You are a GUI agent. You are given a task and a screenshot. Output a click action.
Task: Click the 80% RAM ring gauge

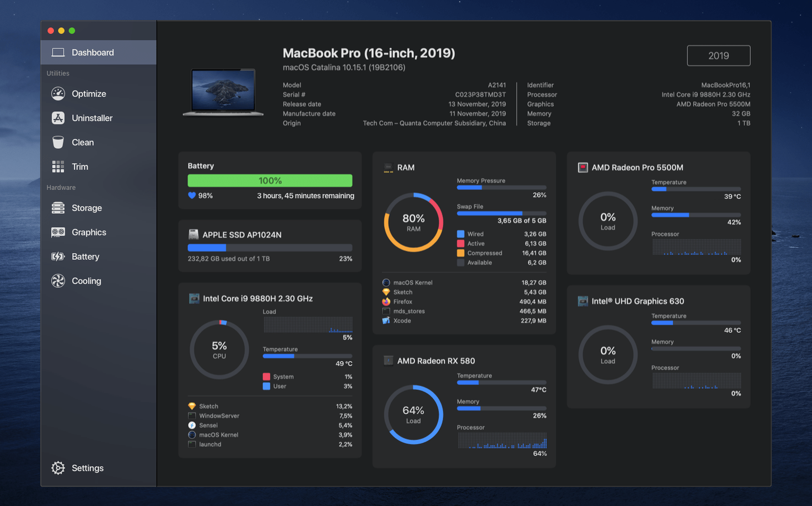(x=413, y=222)
